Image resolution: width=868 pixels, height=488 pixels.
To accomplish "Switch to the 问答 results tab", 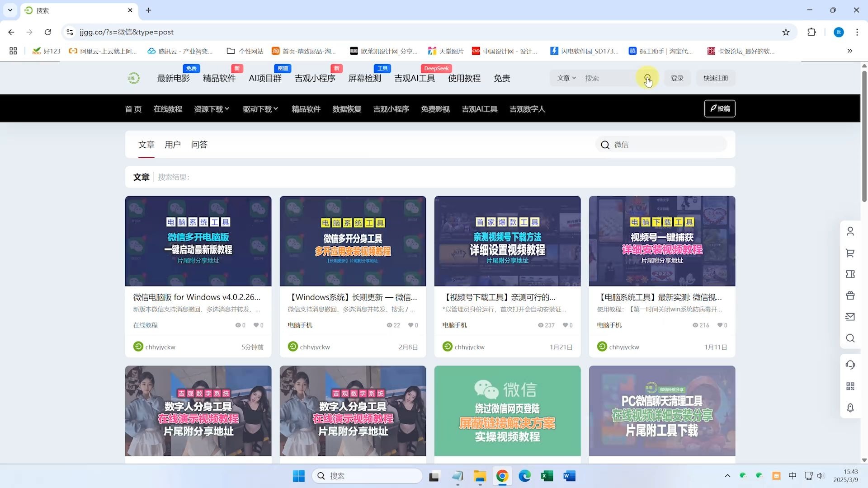I will [x=199, y=145].
